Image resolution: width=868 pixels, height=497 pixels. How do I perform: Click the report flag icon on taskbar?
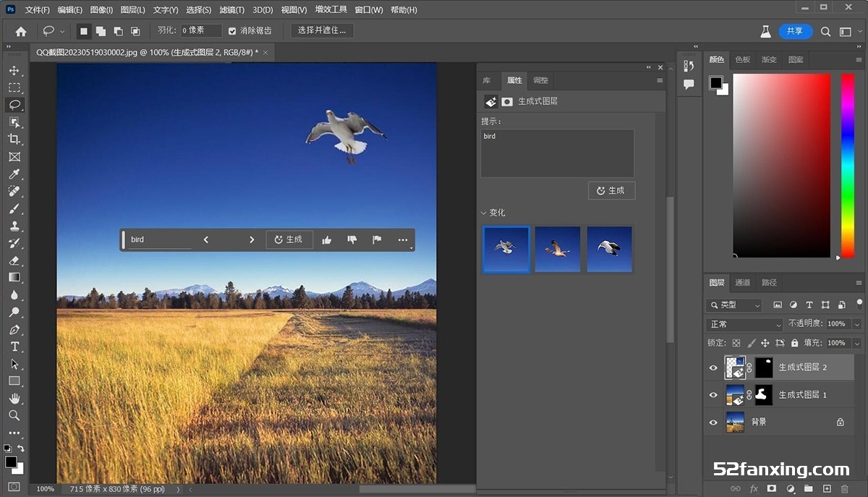pyautogui.click(x=377, y=239)
